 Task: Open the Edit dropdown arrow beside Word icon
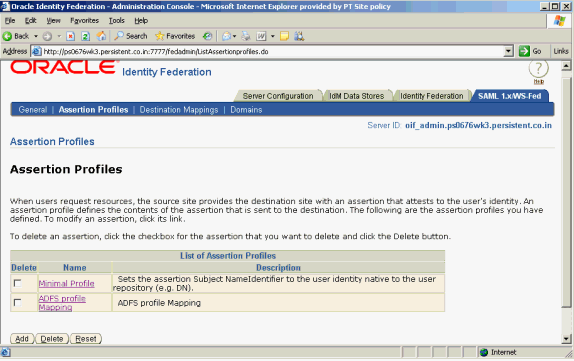point(272,36)
